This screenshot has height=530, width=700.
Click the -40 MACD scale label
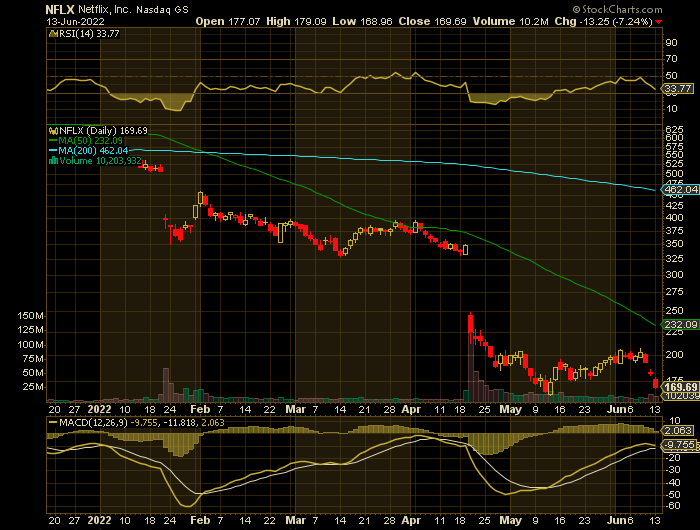tap(674, 483)
